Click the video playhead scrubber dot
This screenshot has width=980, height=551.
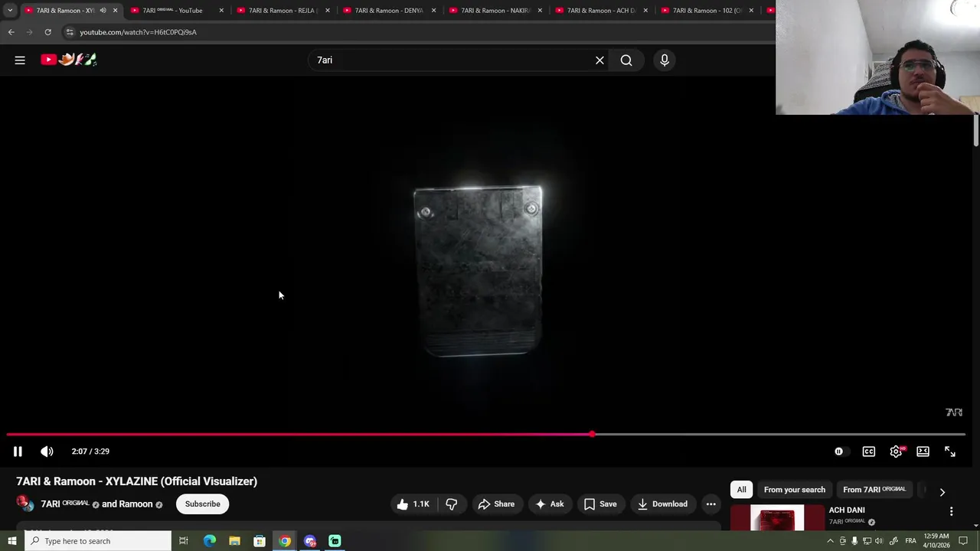coord(593,435)
